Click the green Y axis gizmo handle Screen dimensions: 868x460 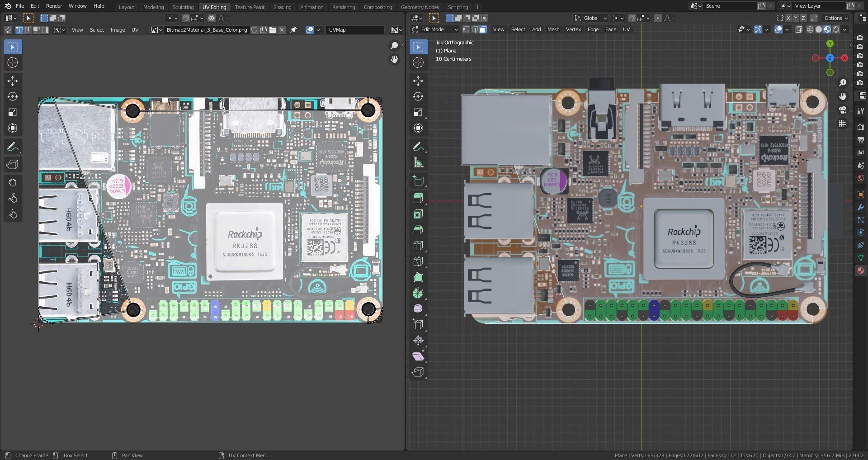point(830,43)
